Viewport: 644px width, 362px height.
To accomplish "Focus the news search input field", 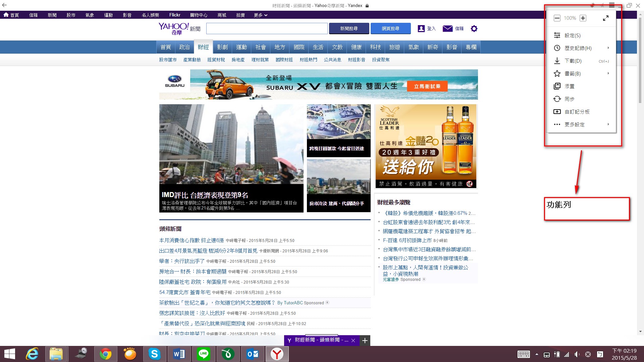I will click(267, 28).
